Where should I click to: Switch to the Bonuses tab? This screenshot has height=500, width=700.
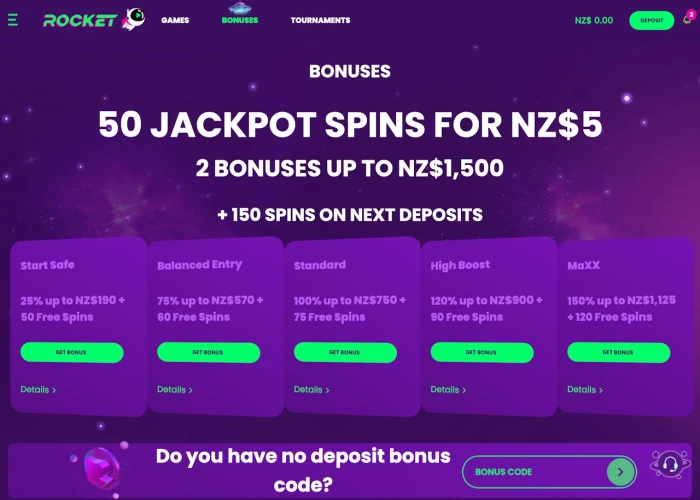(x=240, y=20)
